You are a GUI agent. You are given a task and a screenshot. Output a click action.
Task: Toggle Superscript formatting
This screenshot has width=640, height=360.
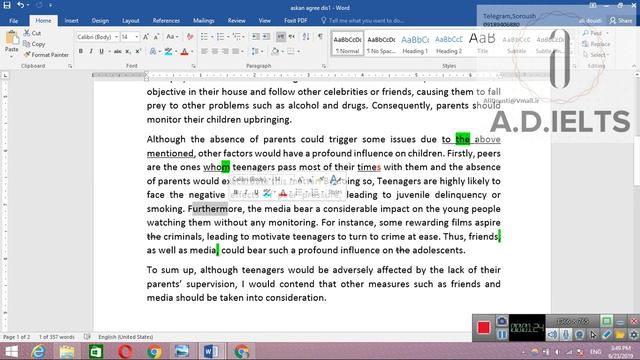click(x=138, y=51)
